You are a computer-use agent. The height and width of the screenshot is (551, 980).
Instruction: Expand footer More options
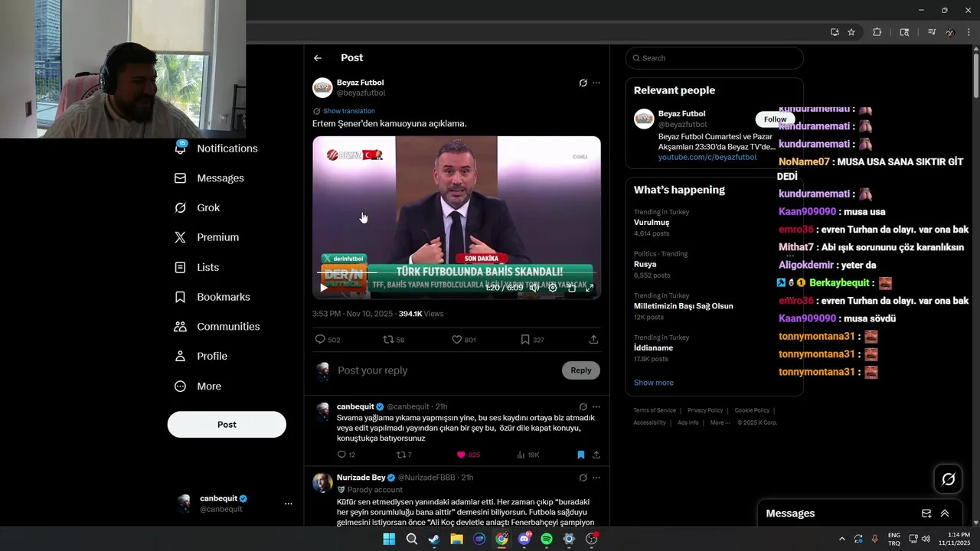click(720, 422)
